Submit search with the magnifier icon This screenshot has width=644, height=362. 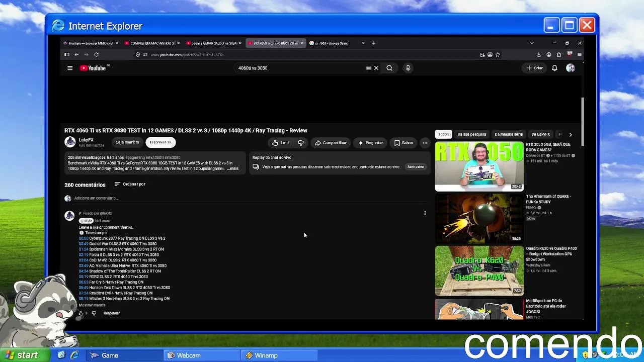tap(389, 68)
